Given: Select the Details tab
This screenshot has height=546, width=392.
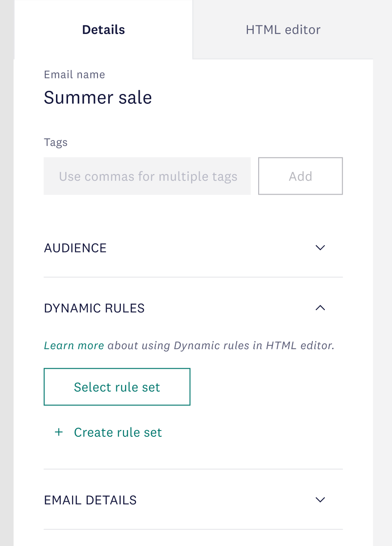Looking at the screenshot, I should (103, 30).
